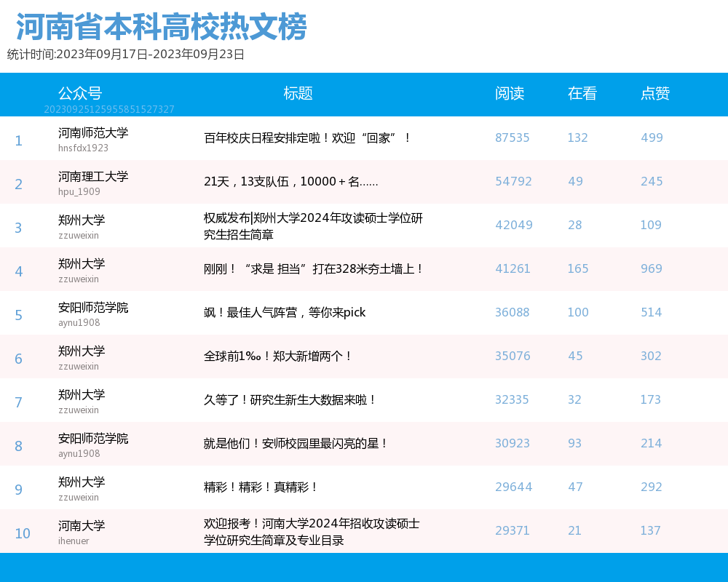Select account name 河南师范大学
The height and width of the screenshot is (582, 728).
tap(93, 132)
